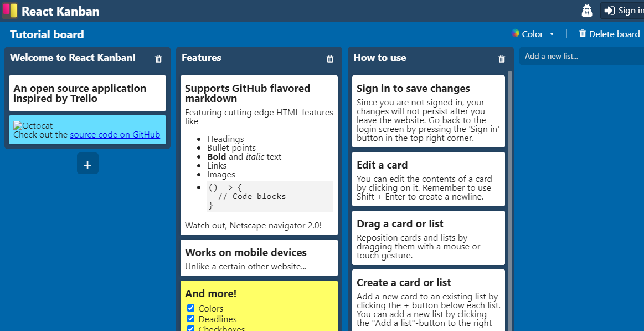Open the "Edit a card" card
The height and width of the screenshot is (331, 644).
point(428,179)
